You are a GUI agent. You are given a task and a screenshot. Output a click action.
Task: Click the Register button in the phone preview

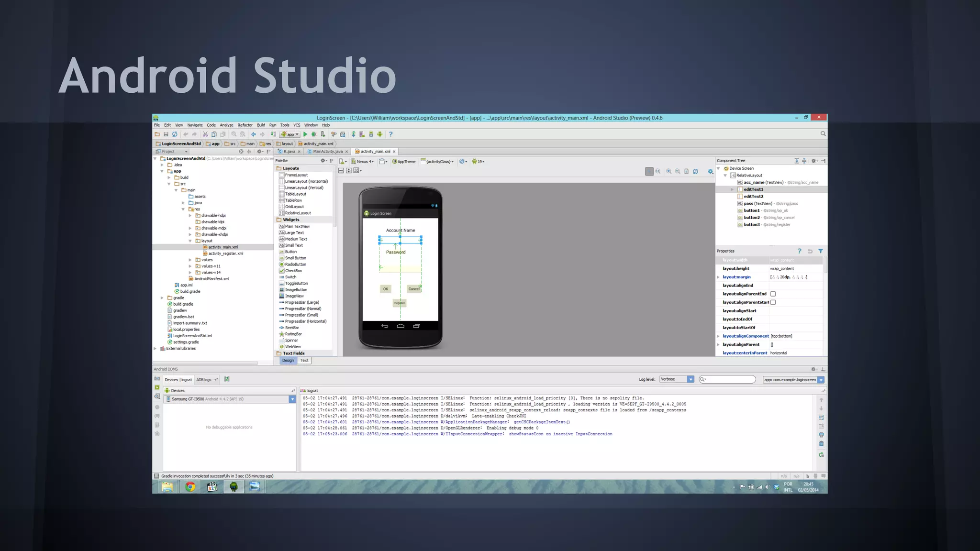point(400,303)
